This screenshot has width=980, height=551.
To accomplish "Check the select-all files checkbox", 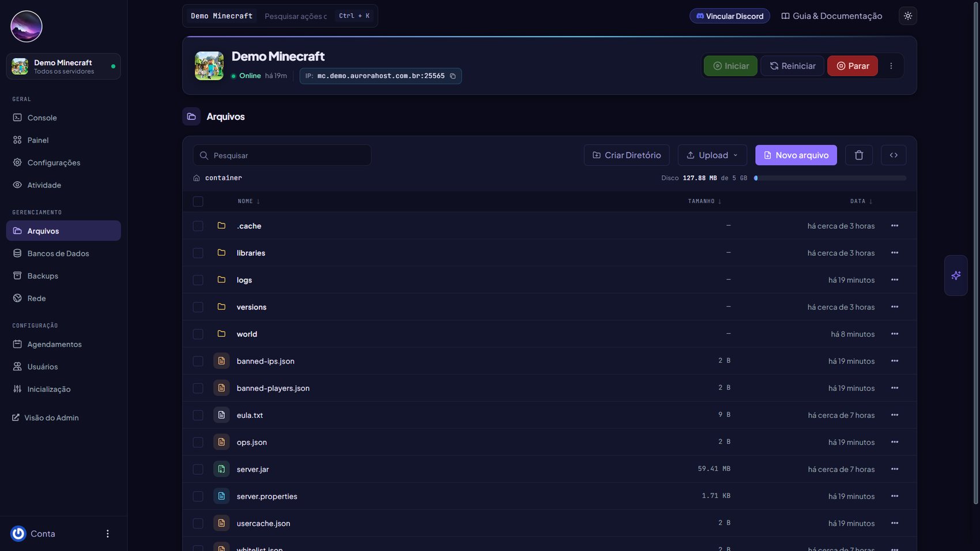I will coord(198,202).
